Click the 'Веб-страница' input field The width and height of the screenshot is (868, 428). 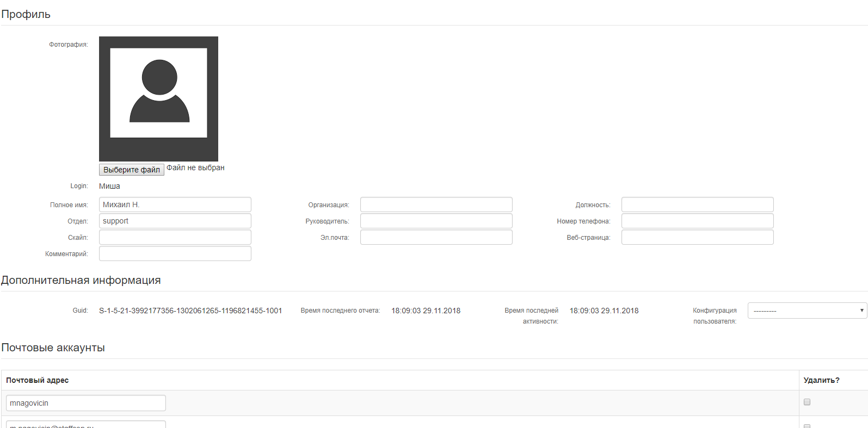point(698,237)
